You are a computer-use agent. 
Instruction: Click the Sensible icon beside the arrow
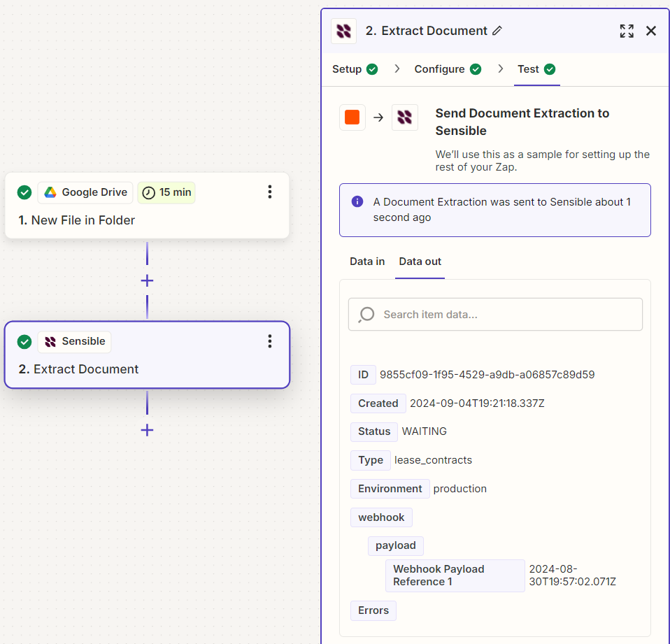click(x=405, y=117)
